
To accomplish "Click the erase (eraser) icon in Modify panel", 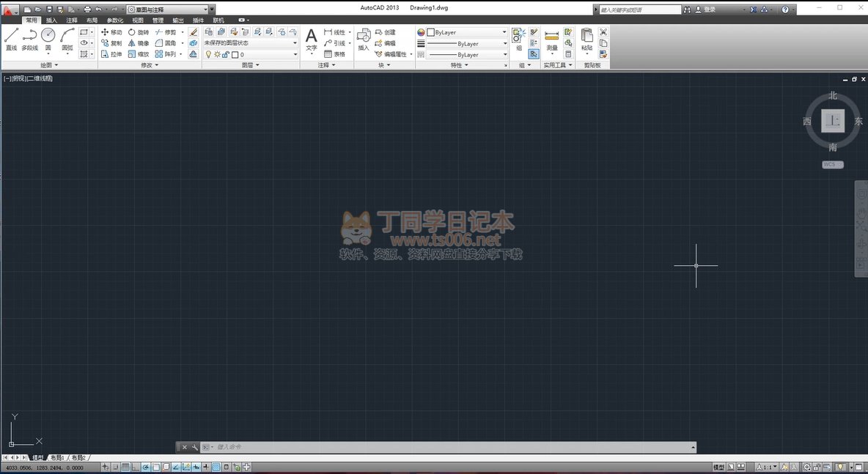I will point(194,32).
